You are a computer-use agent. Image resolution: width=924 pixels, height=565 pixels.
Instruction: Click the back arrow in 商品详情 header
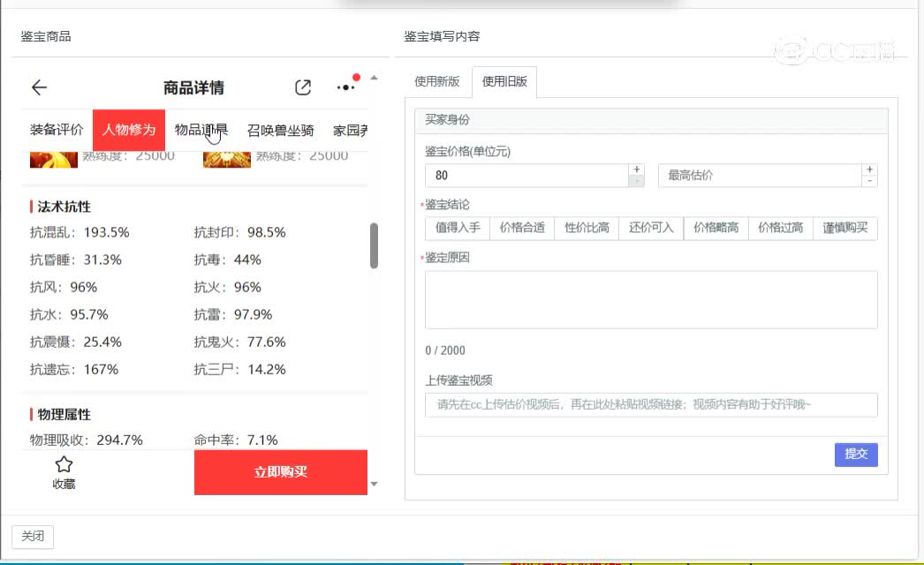[39, 87]
